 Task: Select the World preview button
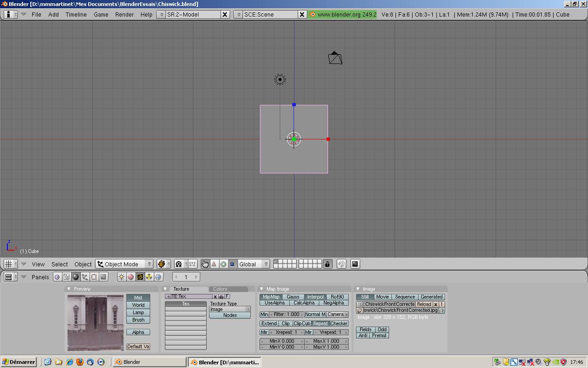(138, 305)
